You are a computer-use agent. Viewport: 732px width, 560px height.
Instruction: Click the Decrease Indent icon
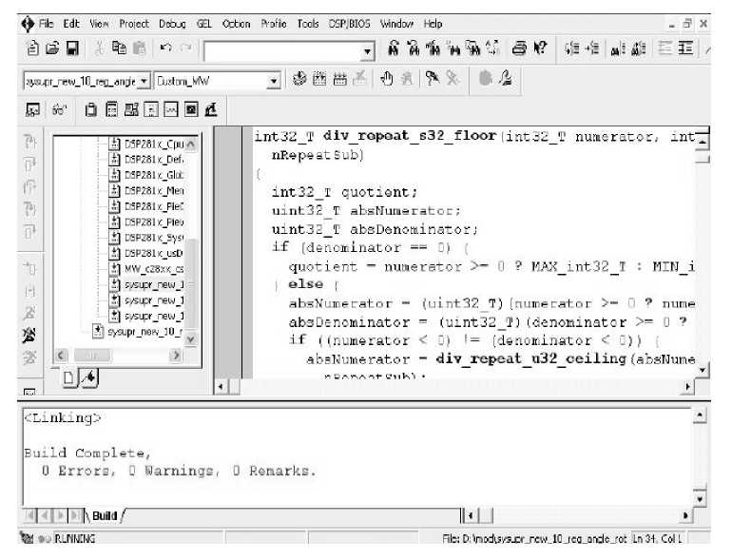[665, 48]
